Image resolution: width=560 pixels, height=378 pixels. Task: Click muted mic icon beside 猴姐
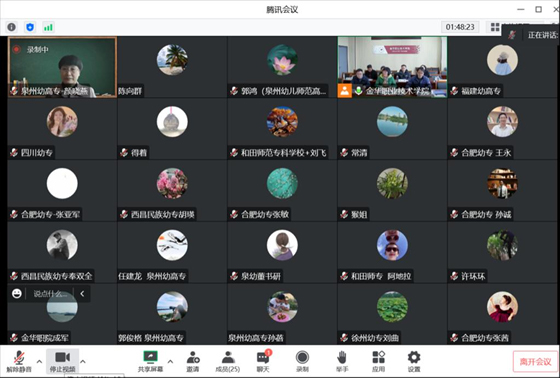click(344, 214)
